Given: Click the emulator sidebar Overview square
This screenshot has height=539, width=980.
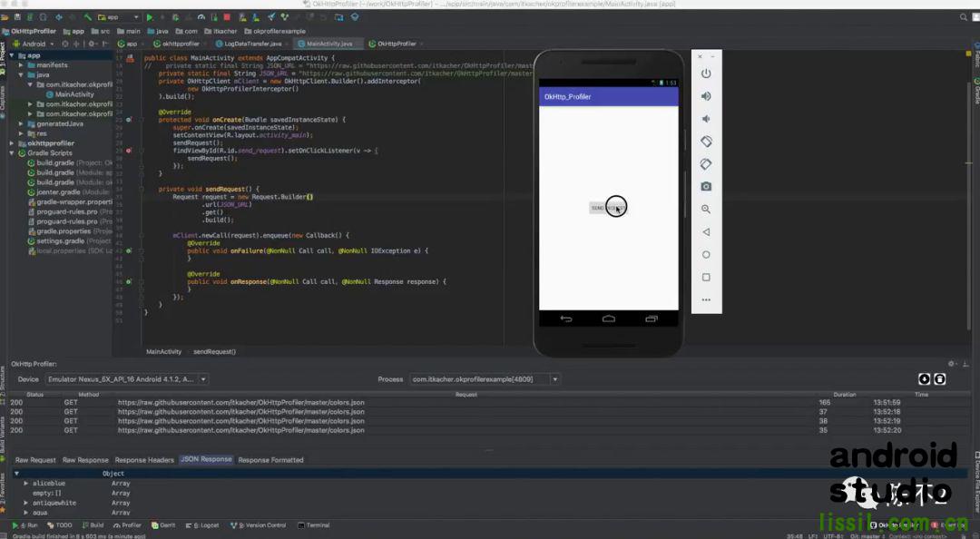Looking at the screenshot, I should click(x=706, y=277).
